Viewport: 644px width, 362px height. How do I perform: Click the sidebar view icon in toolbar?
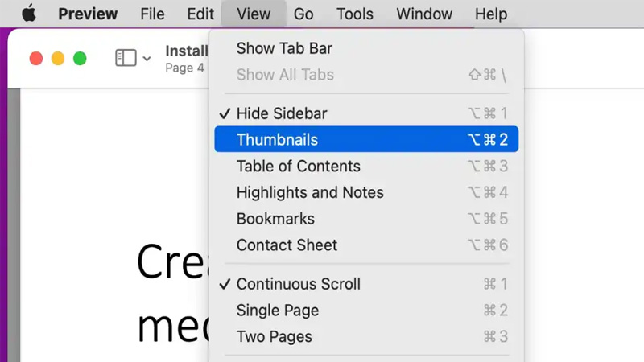126,58
